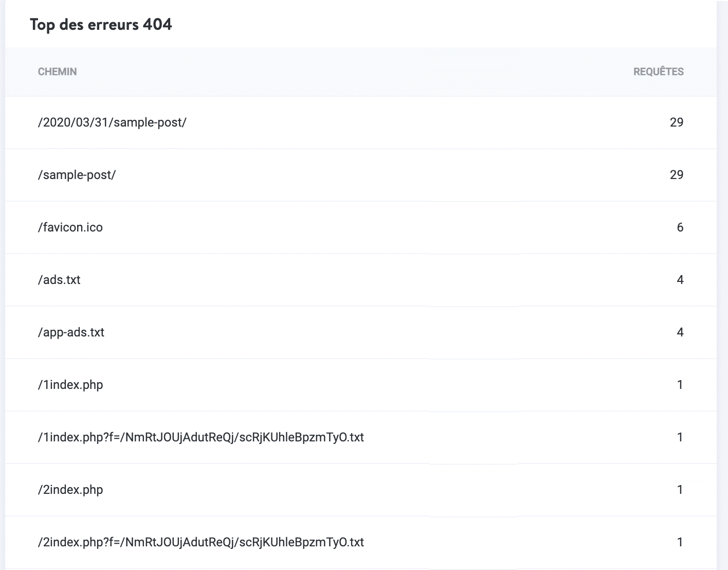Click the 4 count beside /ads.txt

[680, 280]
